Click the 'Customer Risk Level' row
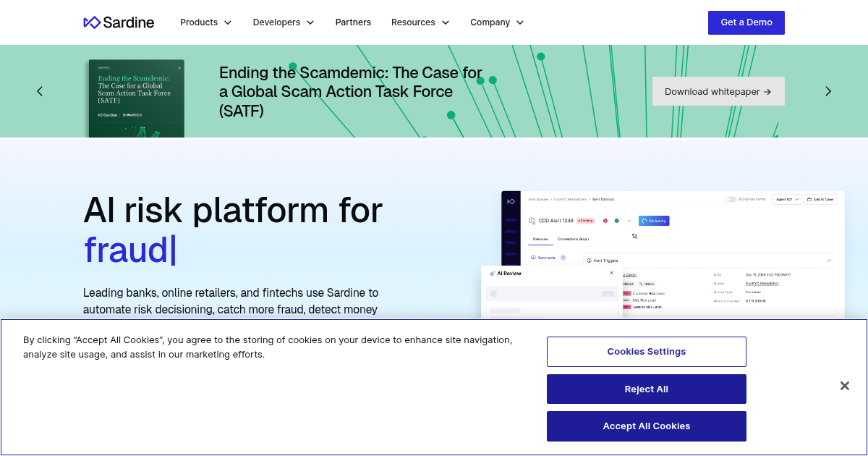 pyautogui.click(x=644, y=293)
